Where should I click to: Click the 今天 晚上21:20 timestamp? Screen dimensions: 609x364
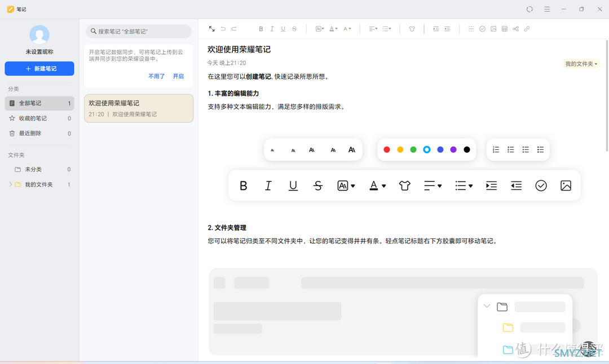click(x=227, y=63)
